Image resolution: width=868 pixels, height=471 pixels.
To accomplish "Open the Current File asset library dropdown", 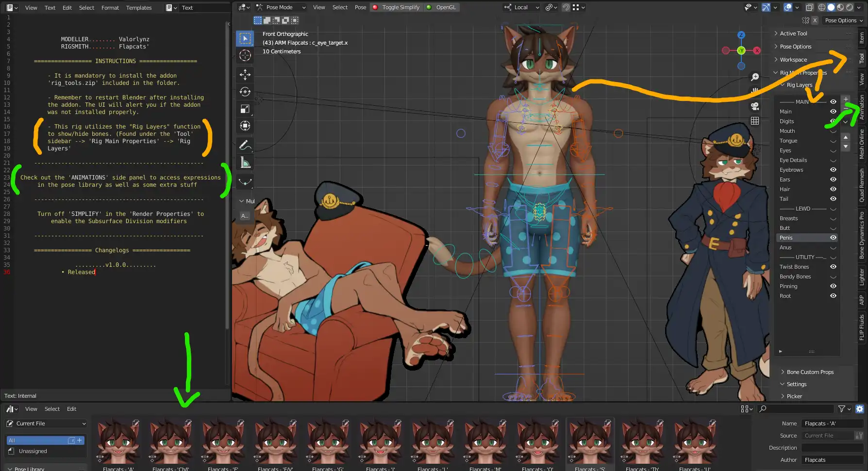I will point(47,423).
